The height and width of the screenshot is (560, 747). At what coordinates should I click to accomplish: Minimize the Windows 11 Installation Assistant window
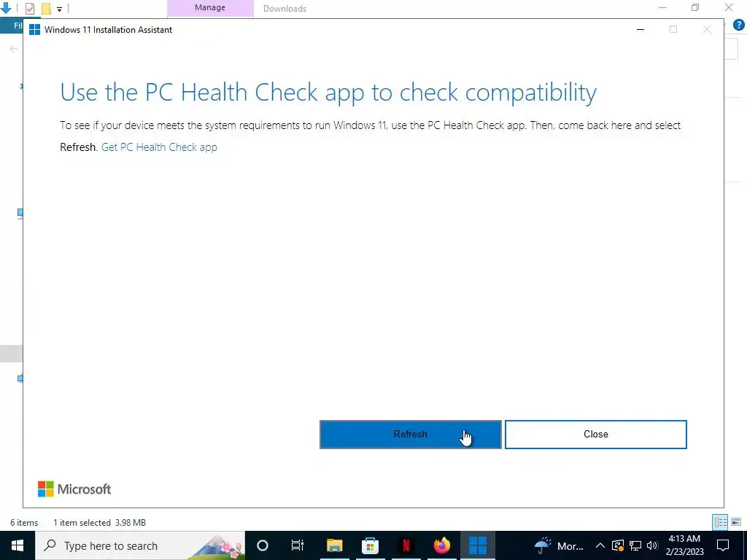click(x=640, y=29)
